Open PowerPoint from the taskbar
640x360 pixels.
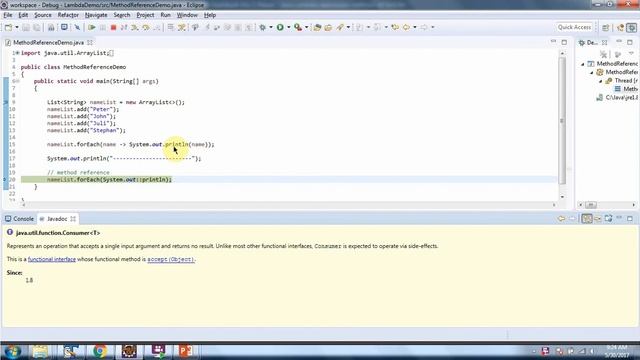pyautogui.click(x=185, y=351)
